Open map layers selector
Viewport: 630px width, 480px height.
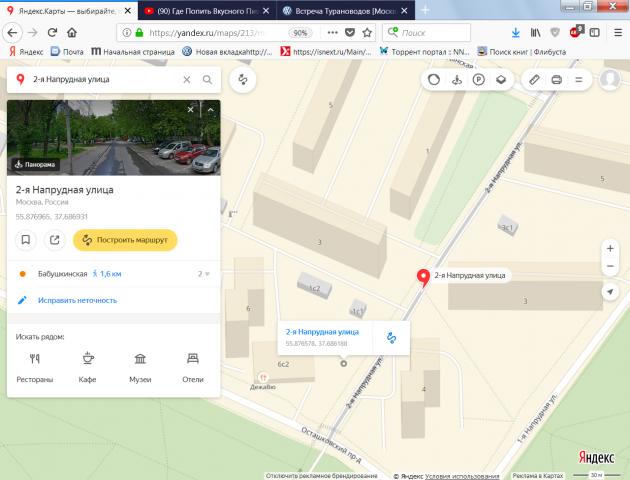coord(501,80)
